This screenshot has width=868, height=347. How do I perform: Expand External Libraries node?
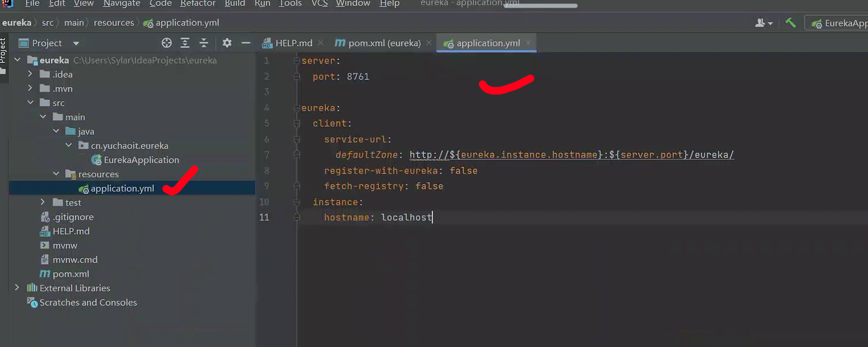(17, 288)
